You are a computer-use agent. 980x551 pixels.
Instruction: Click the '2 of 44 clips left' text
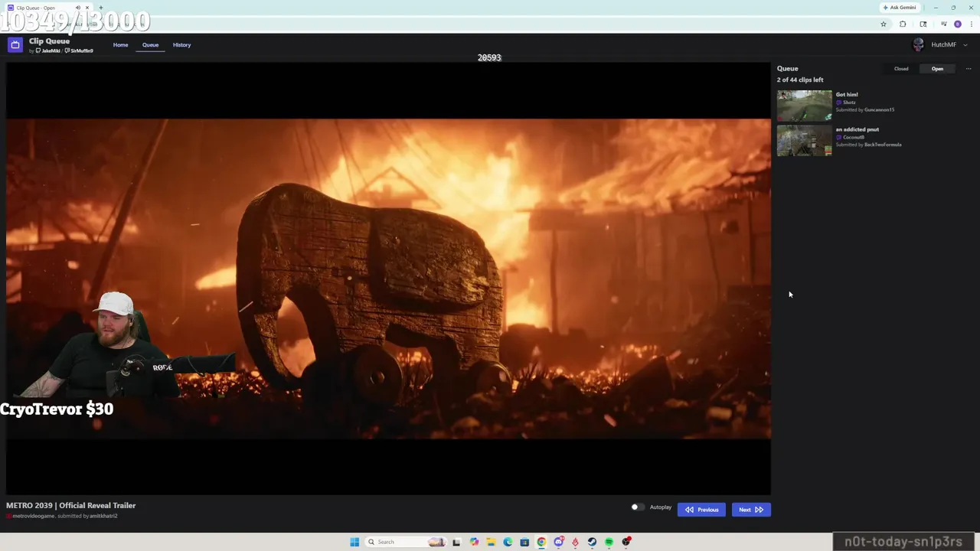tap(800, 80)
